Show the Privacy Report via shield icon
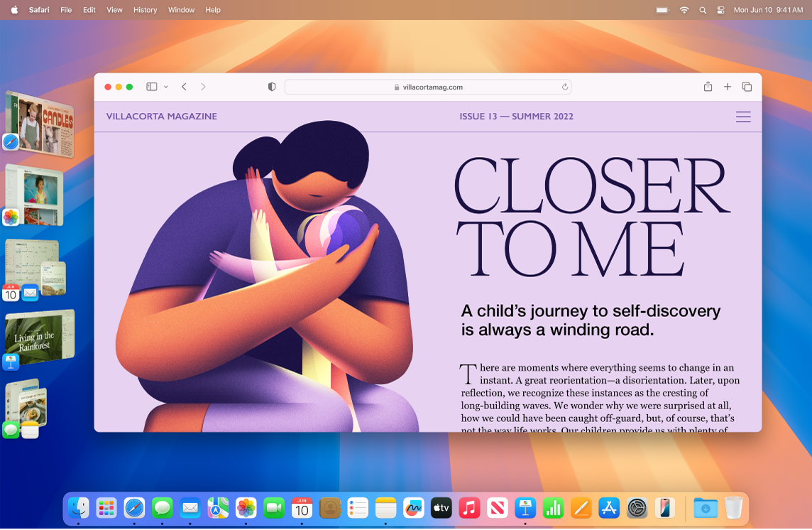The width and height of the screenshot is (812, 530). point(272,87)
